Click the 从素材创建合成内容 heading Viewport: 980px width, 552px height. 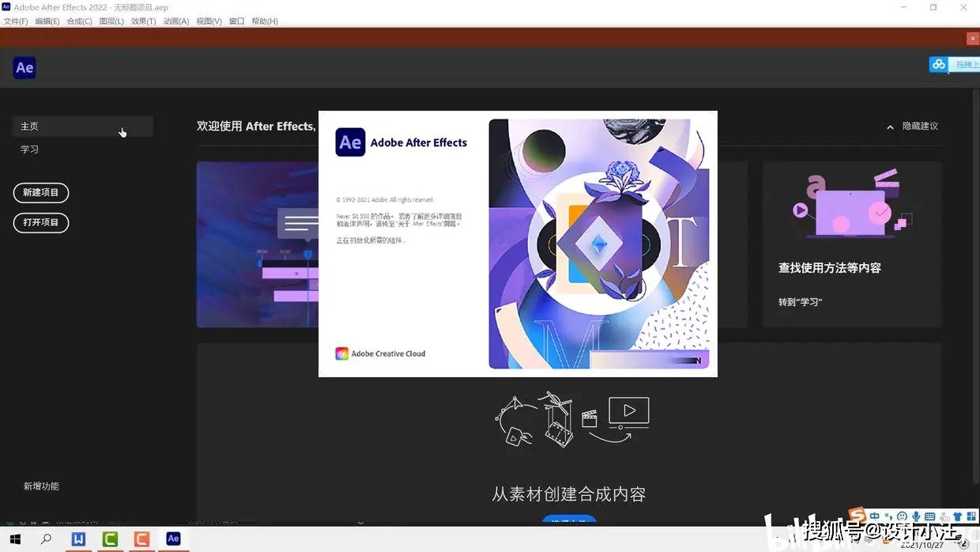[x=569, y=495]
